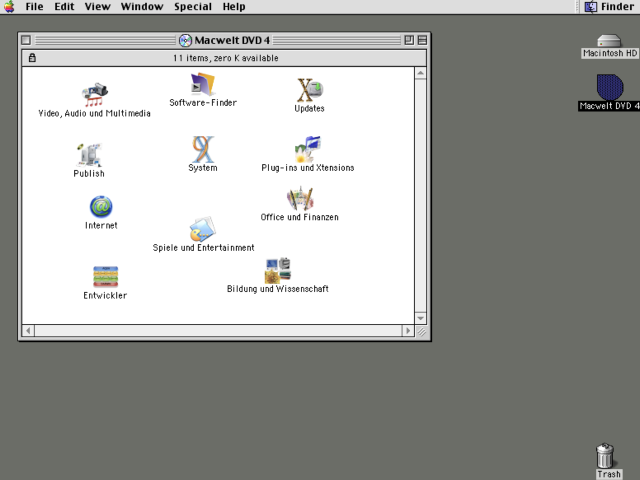Open the Spiele und Entertainment icon
This screenshot has width=640, height=480.
coord(202,229)
